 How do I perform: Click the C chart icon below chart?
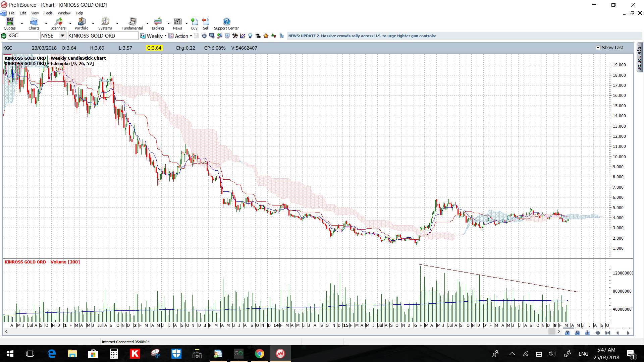(578, 333)
